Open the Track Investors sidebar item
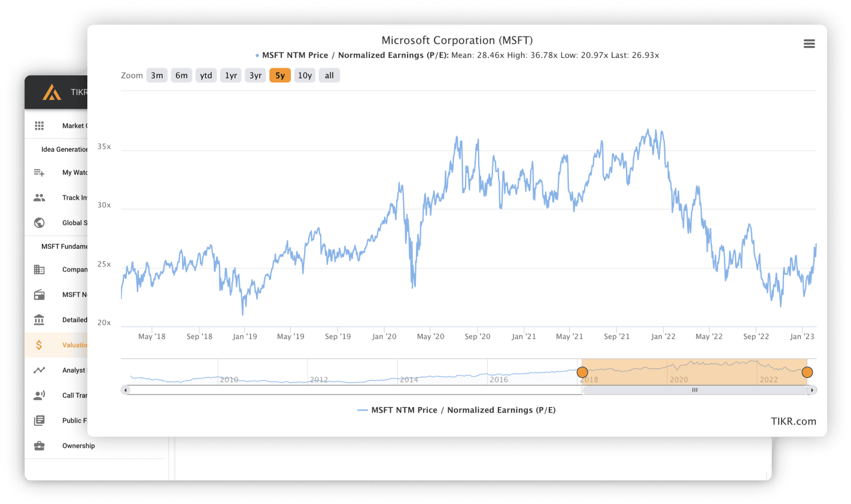Viewport: 851px width, 504px height. (56, 198)
